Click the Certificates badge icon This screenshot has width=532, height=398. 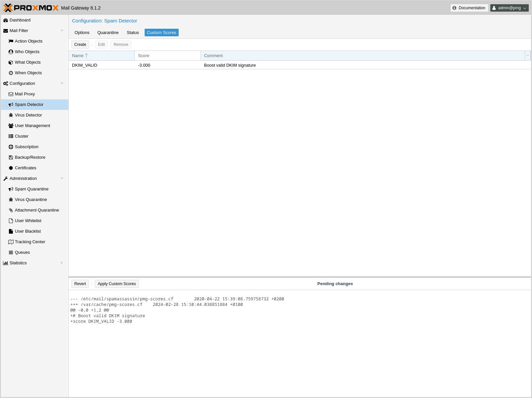pyautogui.click(x=11, y=168)
